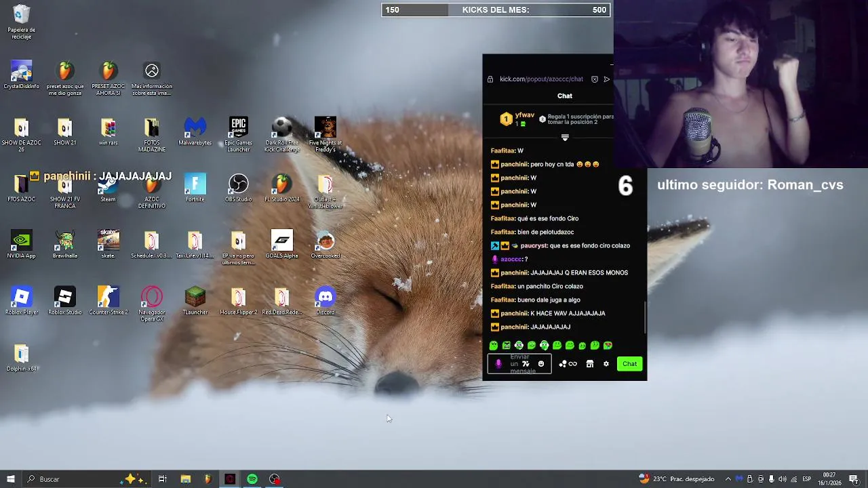
Task: Select the win rars folder
Action: (x=108, y=131)
